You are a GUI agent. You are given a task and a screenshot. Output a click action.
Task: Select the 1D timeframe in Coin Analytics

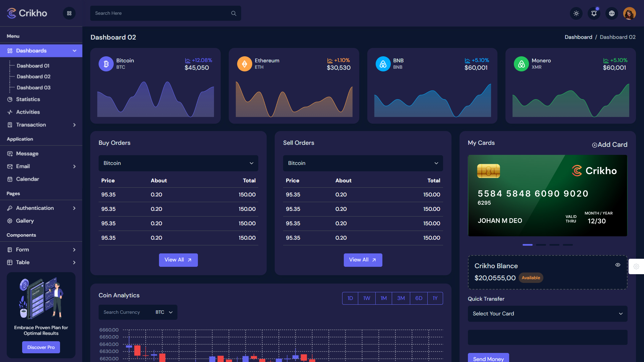point(350,298)
